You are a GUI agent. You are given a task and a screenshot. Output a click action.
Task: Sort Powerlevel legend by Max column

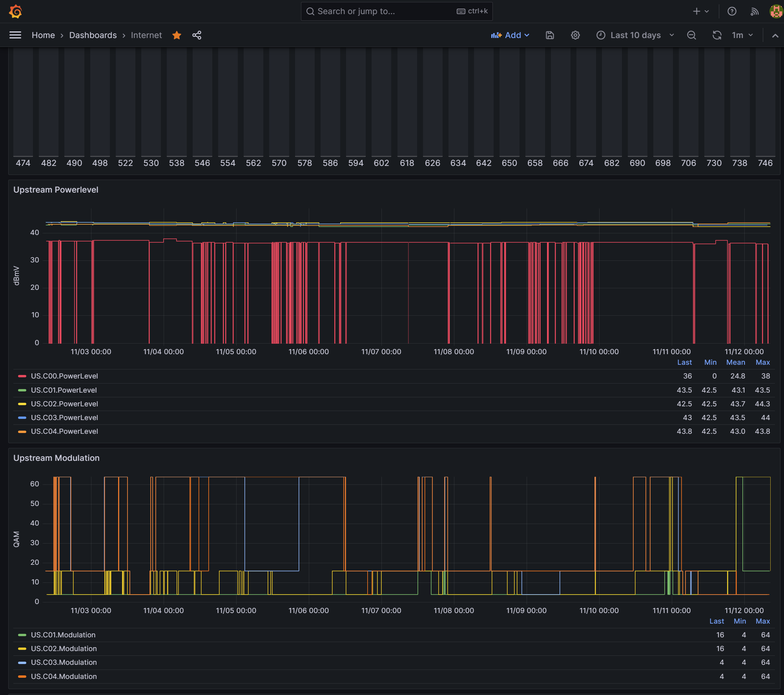click(762, 362)
